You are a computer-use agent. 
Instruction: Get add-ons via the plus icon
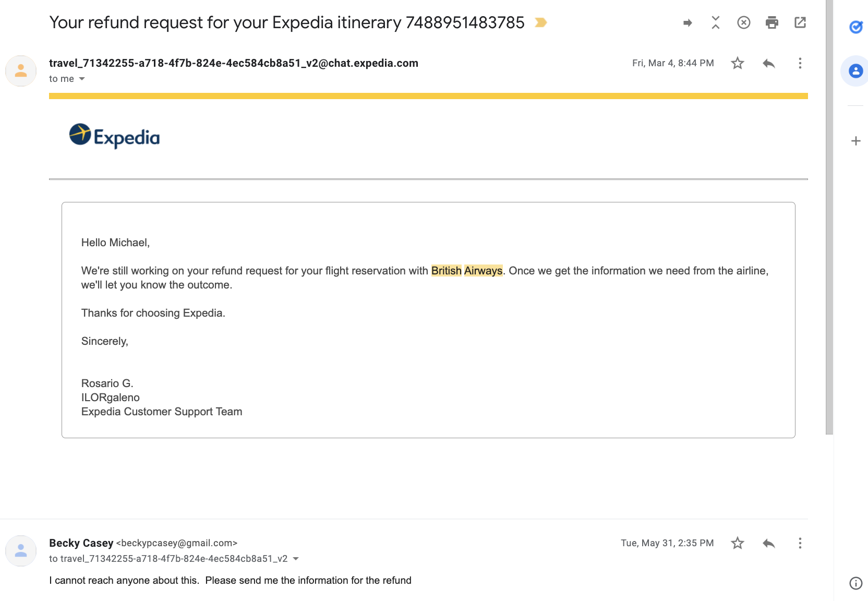click(x=856, y=140)
